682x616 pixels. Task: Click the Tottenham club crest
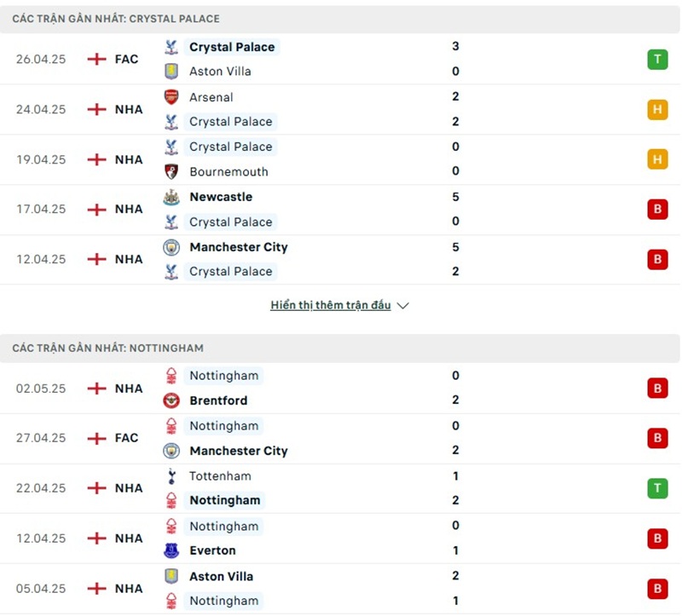pyautogui.click(x=171, y=476)
